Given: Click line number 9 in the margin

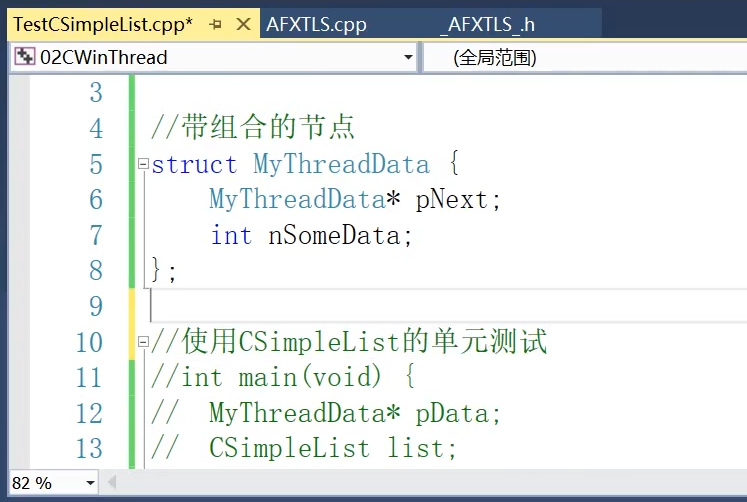Looking at the screenshot, I should pyautogui.click(x=96, y=306).
